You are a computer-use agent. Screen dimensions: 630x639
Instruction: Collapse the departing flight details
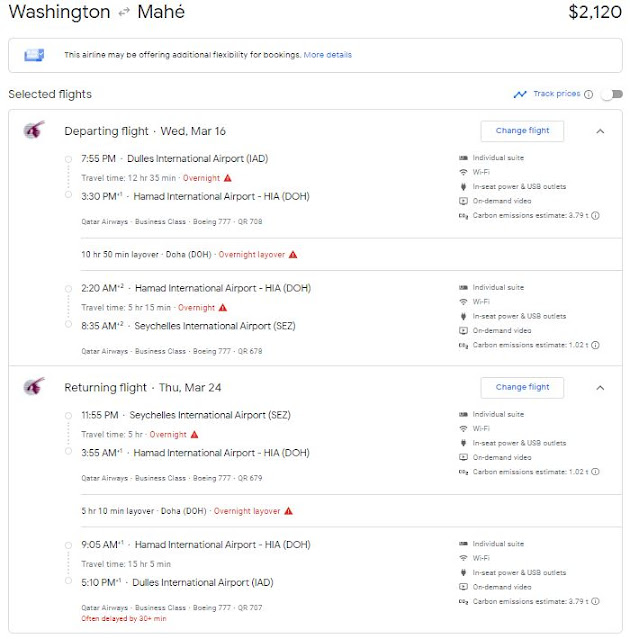(599, 131)
